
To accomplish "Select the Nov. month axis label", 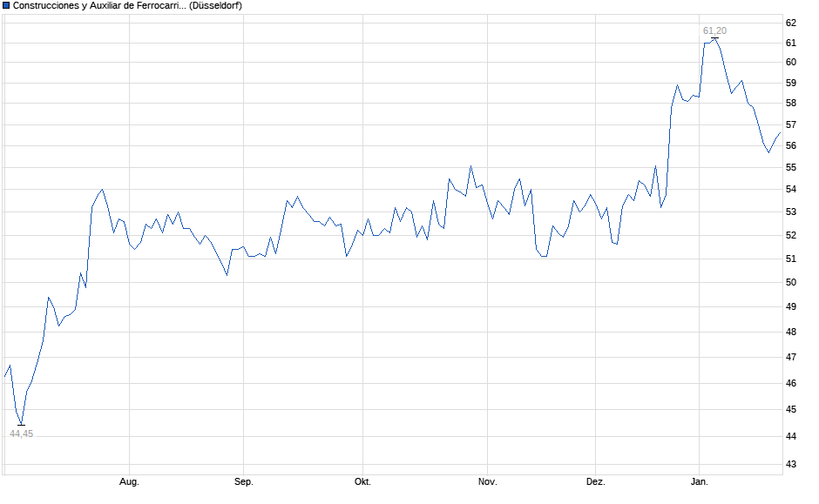I will (x=487, y=481).
